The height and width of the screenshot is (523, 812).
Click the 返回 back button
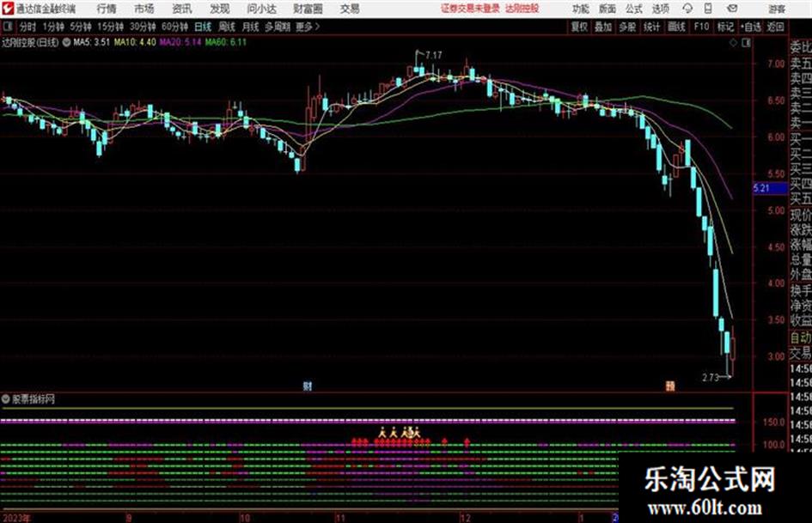click(775, 27)
